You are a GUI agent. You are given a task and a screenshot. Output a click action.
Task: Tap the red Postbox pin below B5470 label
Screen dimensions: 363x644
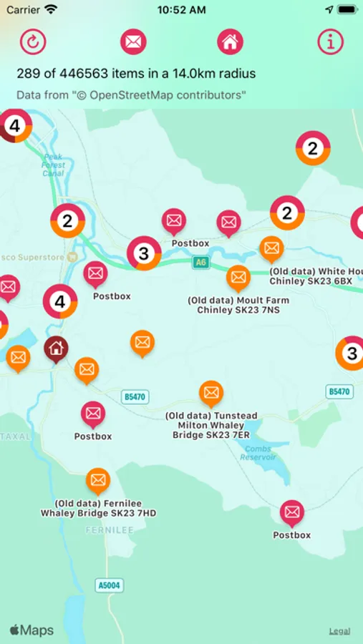point(93,414)
